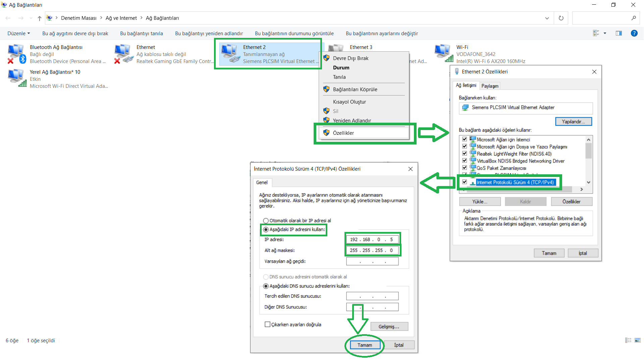Image resolution: width=644 pixels, height=362 pixels.
Task: Select 'Otomatik olarak bir IP adresi al' radio
Action: point(266,221)
